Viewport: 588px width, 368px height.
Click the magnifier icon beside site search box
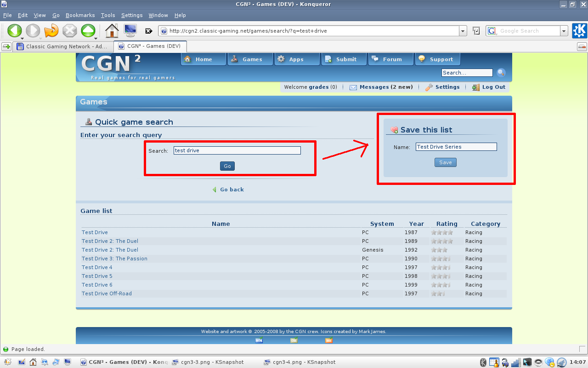point(501,73)
